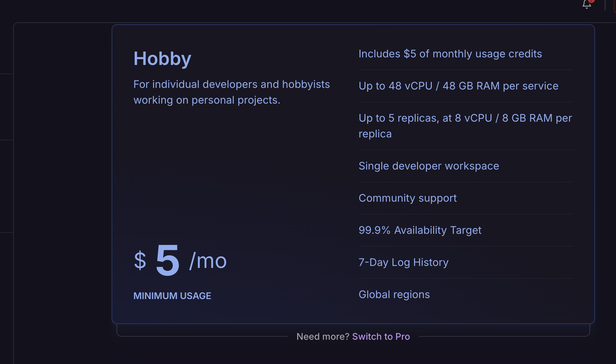The height and width of the screenshot is (364, 616).
Task: Click the Global regions feature
Action: 394,294
